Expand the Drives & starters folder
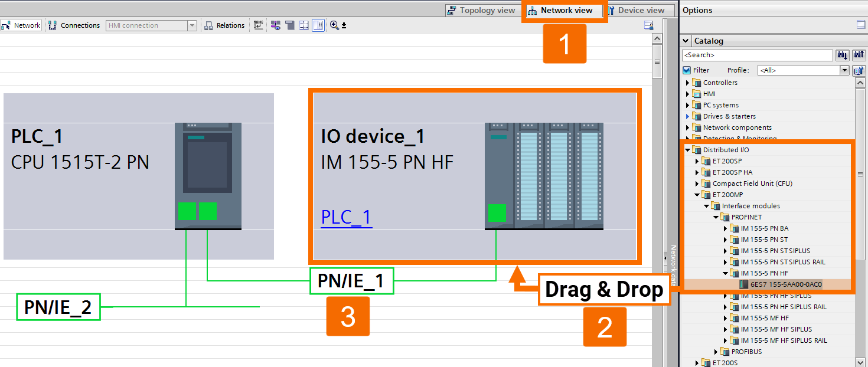The width and height of the screenshot is (868, 367). 688,116
